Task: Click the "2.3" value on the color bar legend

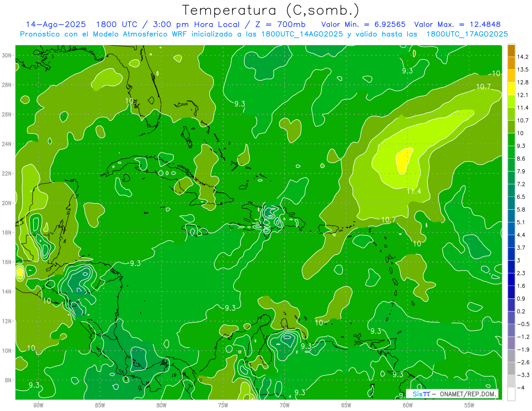Action: tap(521, 273)
